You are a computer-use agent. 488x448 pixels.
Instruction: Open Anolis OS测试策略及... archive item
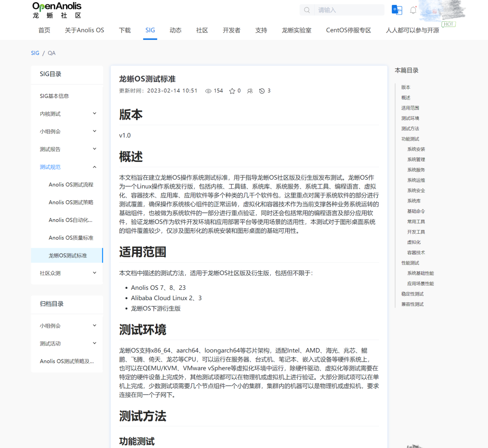[x=66, y=361]
